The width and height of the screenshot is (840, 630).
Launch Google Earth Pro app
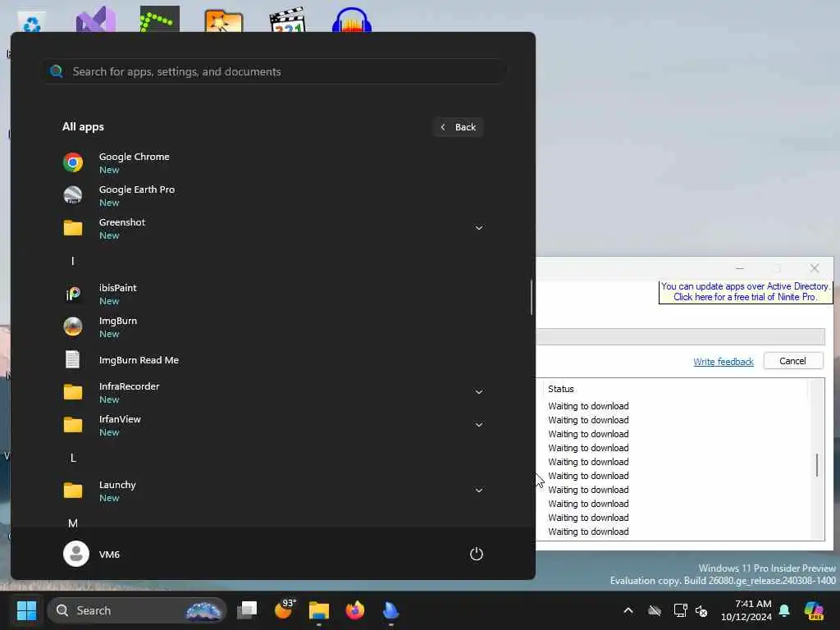[x=273, y=195]
